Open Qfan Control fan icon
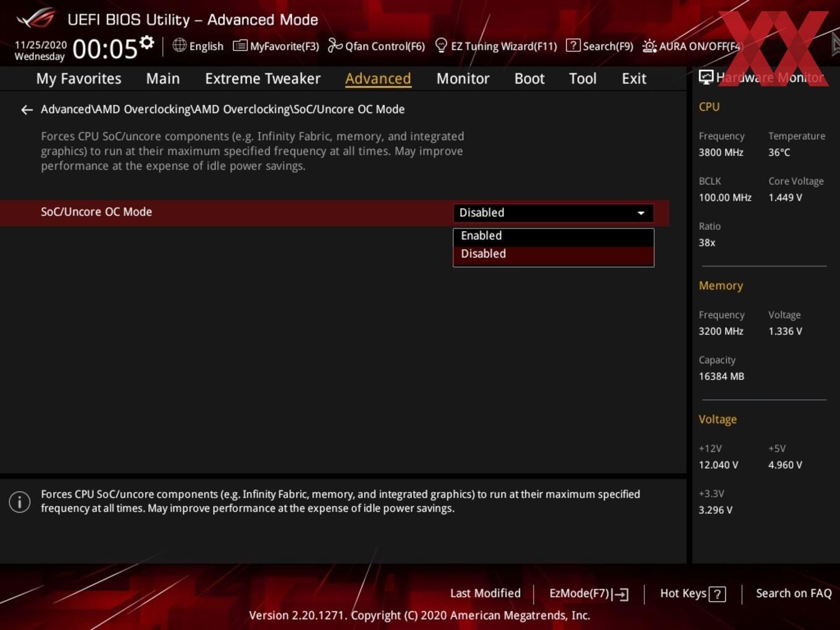This screenshot has height=630, width=840. [335, 46]
